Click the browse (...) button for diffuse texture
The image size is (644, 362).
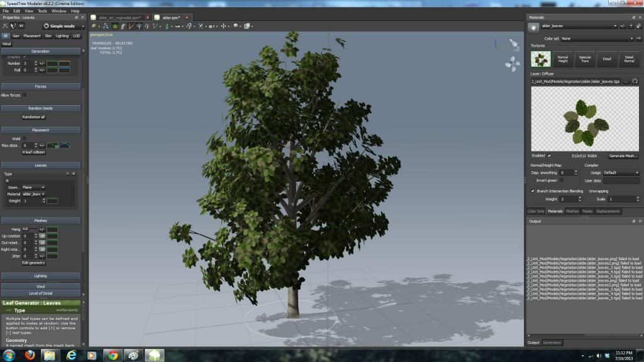coord(626,82)
